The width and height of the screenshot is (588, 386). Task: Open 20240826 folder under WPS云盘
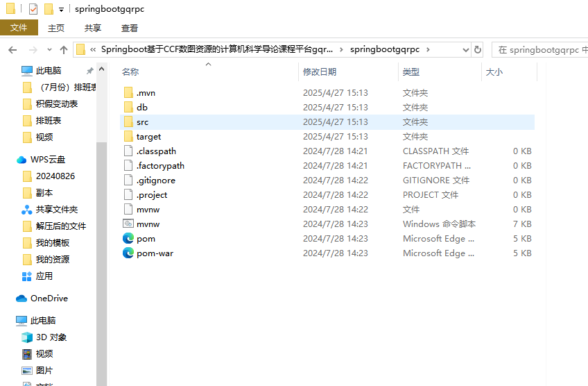pos(49,176)
